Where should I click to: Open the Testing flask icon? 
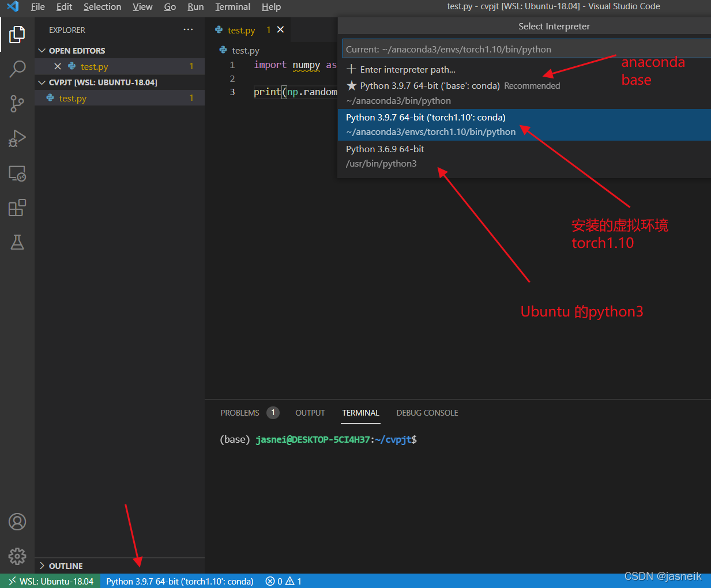click(17, 242)
